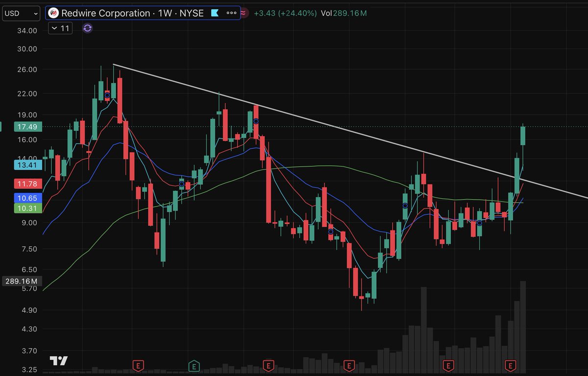Click the 3.25 price axis label
Viewport: 588px width, 376px height.
[x=29, y=370]
